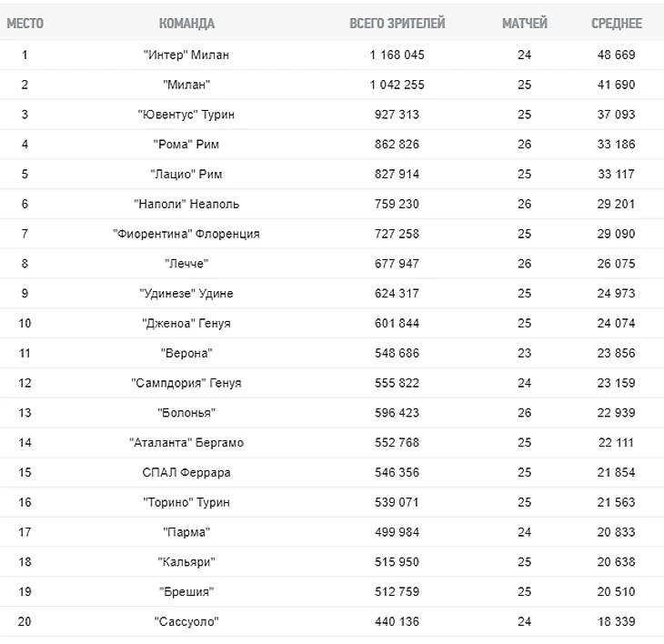Sort by the КОМАНДА column header
This screenshot has height=644, width=664.
[186, 24]
